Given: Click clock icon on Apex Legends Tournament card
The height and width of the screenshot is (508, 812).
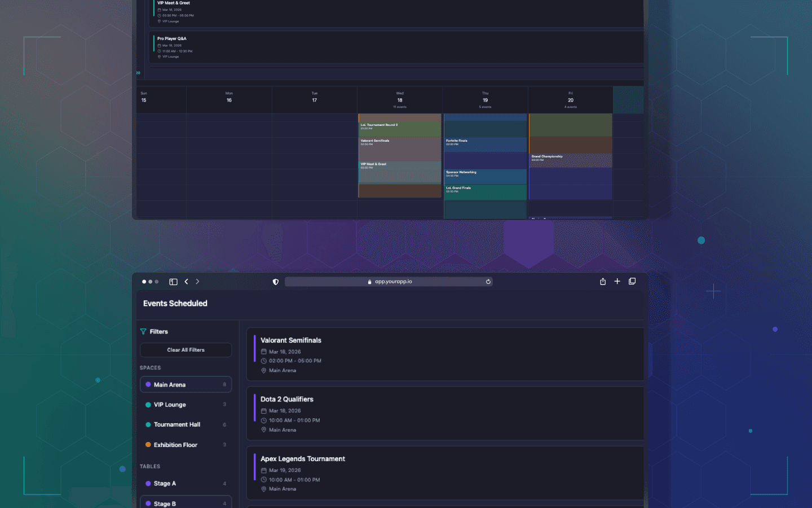Looking at the screenshot, I should [x=263, y=480].
